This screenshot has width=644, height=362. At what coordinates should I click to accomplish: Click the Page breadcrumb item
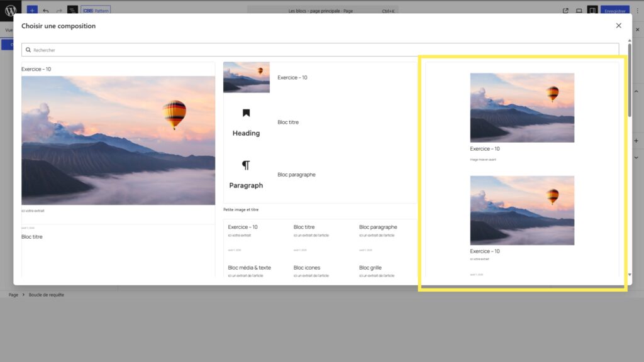[14, 295]
